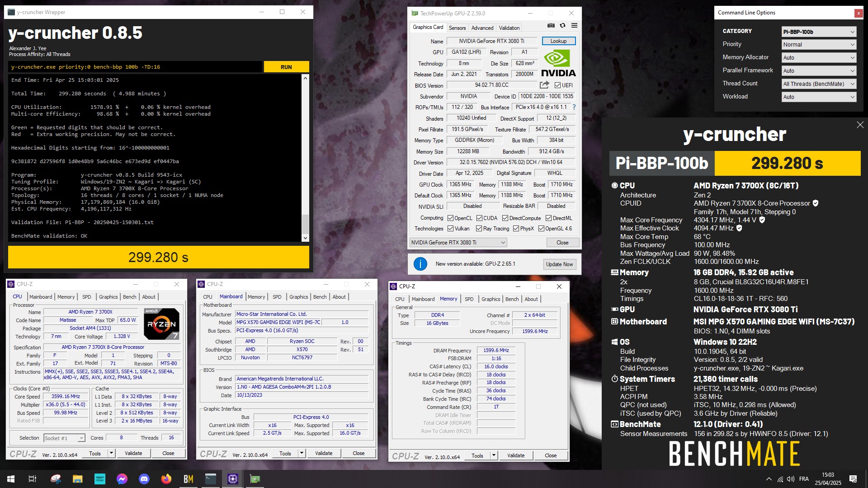
Task: Click the yellow RUN button in y-cruncher
Action: pos(286,67)
